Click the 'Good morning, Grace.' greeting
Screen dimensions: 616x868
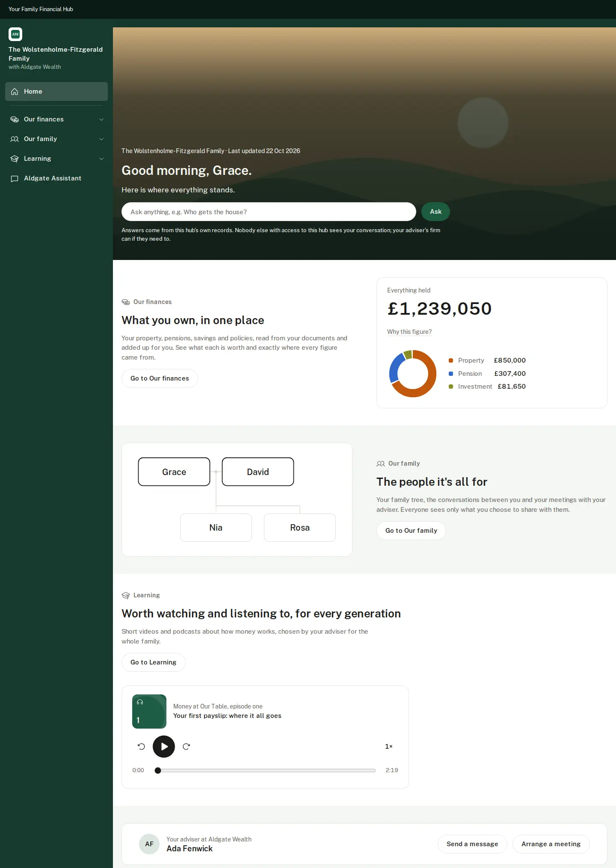click(187, 170)
